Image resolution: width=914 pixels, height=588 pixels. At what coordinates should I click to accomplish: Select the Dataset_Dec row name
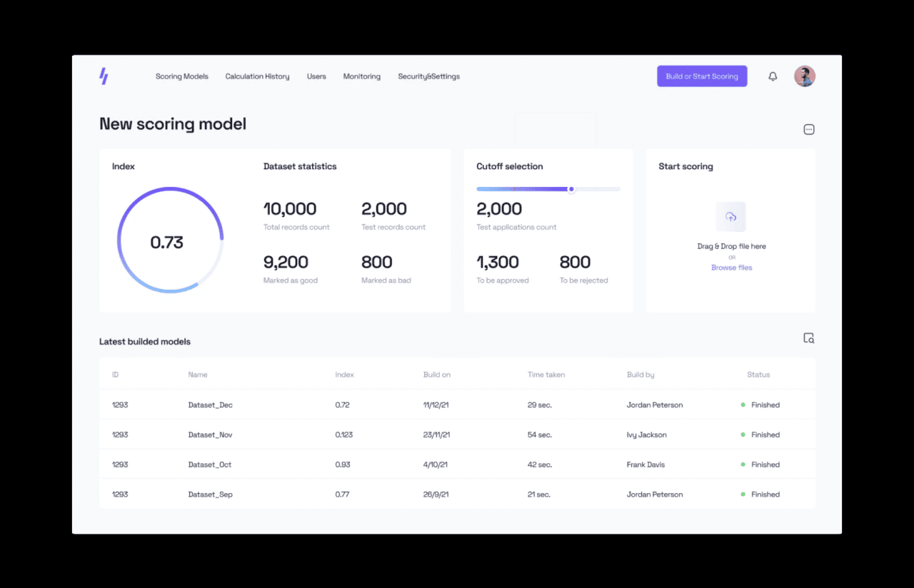click(211, 405)
